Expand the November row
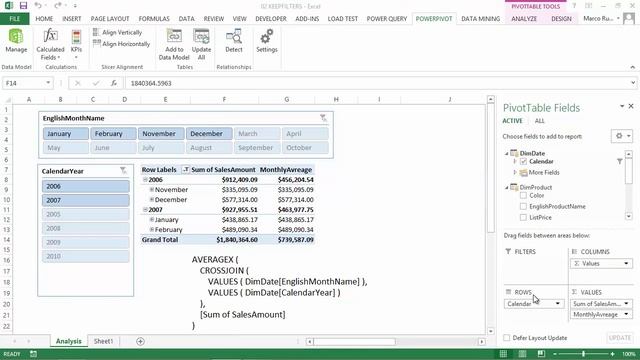This screenshot has height=360, width=640. (x=151, y=189)
